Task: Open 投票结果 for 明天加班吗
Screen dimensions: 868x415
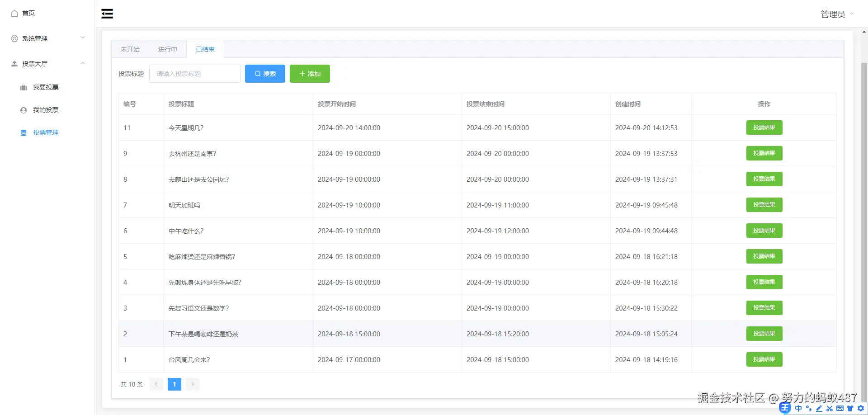Action: click(764, 205)
